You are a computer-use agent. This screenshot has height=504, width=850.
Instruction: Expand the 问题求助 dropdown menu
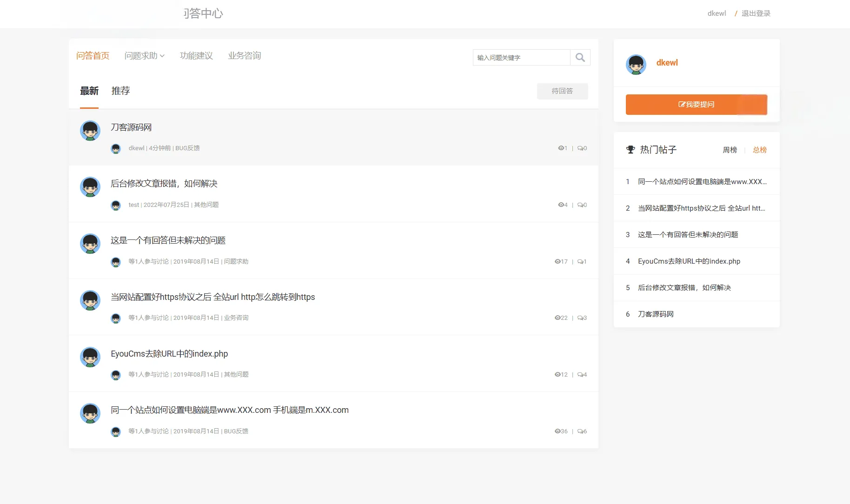(145, 56)
